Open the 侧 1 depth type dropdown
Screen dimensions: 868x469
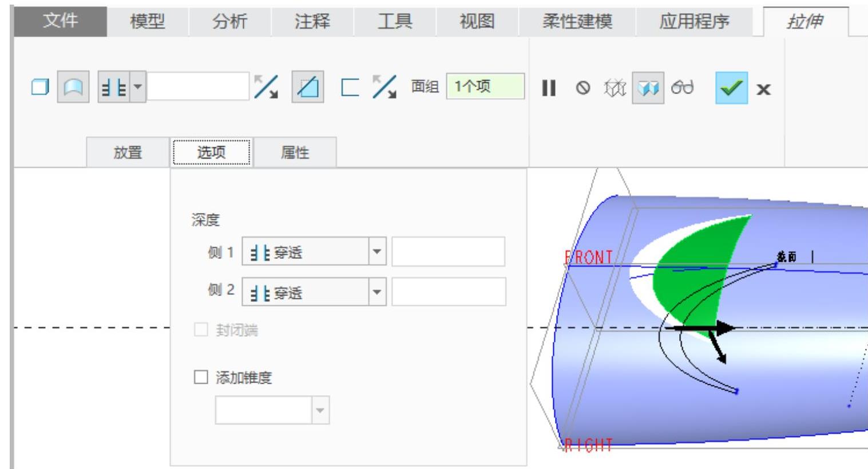[314, 252]
